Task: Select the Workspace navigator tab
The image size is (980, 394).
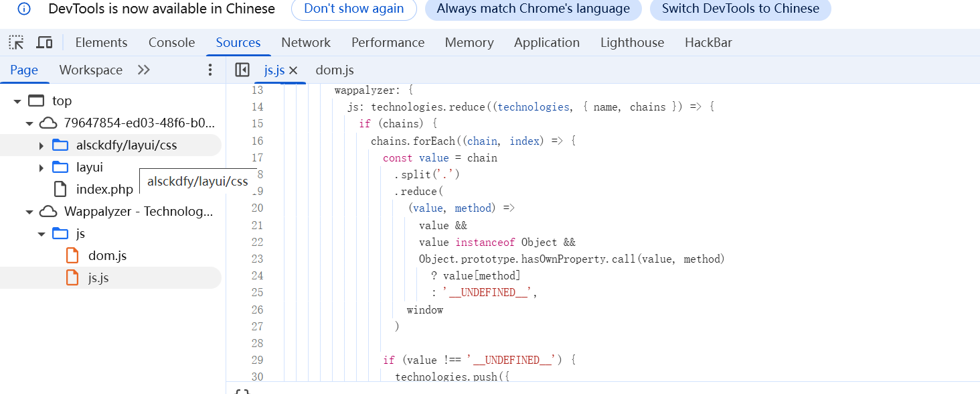Action: click(x=91, y=70)
